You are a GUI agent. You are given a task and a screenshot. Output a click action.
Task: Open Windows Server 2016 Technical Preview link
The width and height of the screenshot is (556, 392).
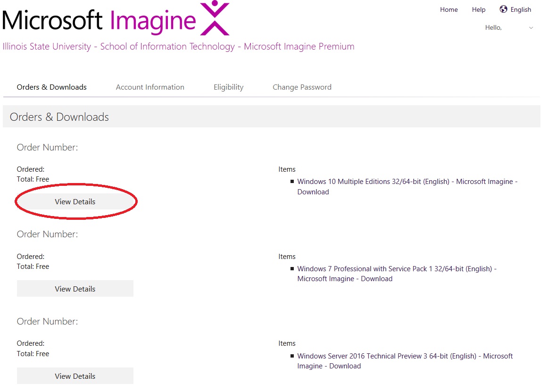405,361
